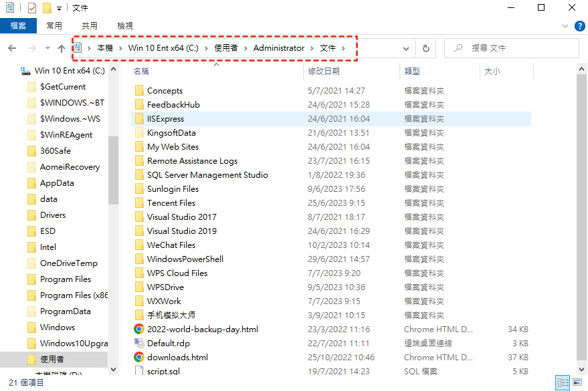
Task: Click the file list scroll down arrow
Action: click(x=581, y=369)
